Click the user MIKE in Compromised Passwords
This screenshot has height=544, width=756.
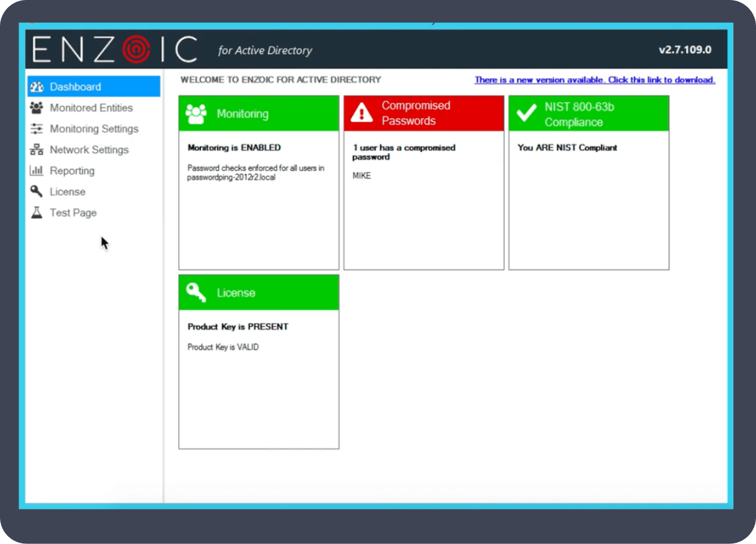click(x=362, y=175)
